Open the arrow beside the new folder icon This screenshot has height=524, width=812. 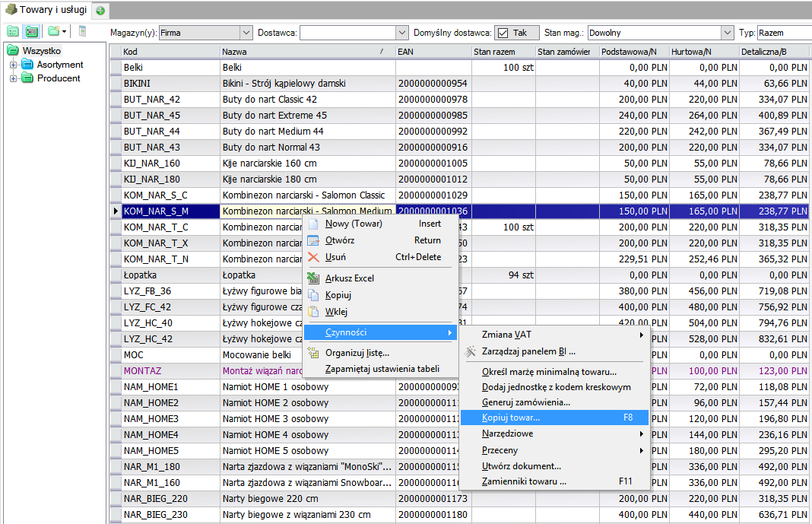pyautogui.click(x=64, y=32)
